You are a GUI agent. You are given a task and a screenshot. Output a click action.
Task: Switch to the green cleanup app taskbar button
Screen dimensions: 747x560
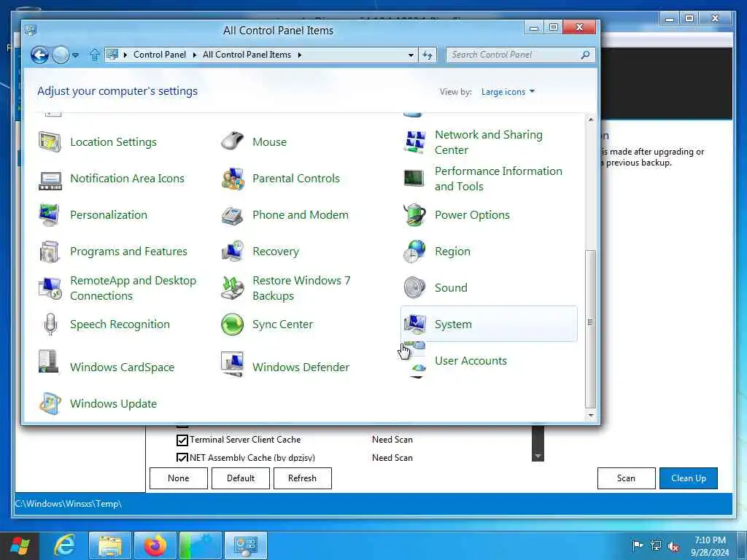point(201,545)
